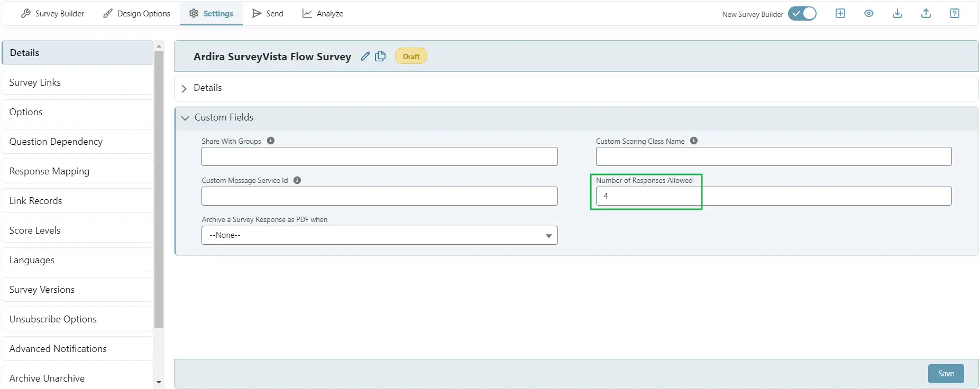
Task: Click the upload icon in top toolbar
Action: [926, 14]
